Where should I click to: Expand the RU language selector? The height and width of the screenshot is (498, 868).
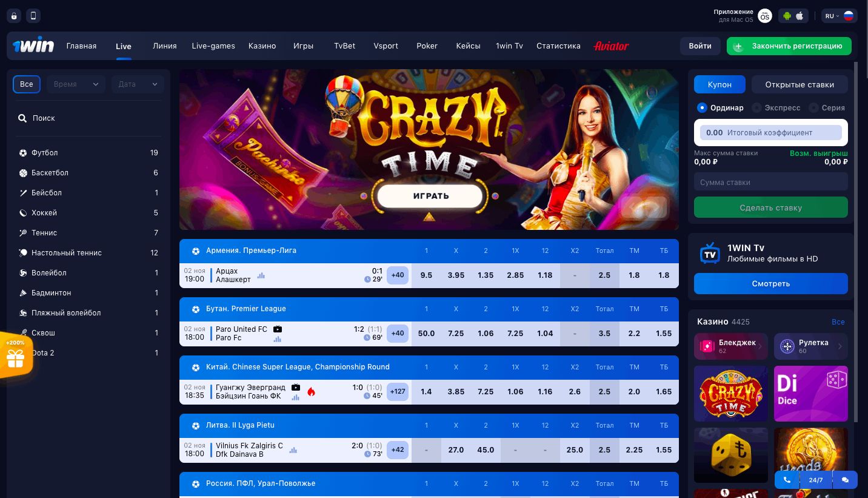[x=839, y=16]
